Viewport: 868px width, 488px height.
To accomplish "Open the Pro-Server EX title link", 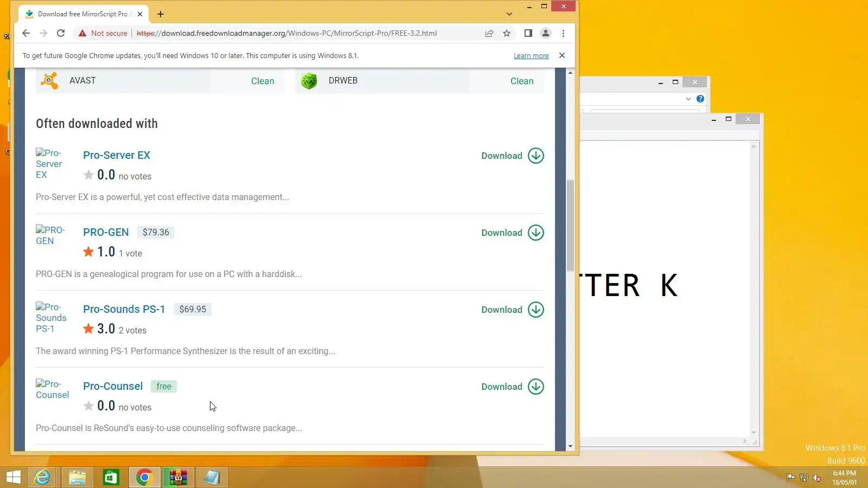I will tap(117, 155).
